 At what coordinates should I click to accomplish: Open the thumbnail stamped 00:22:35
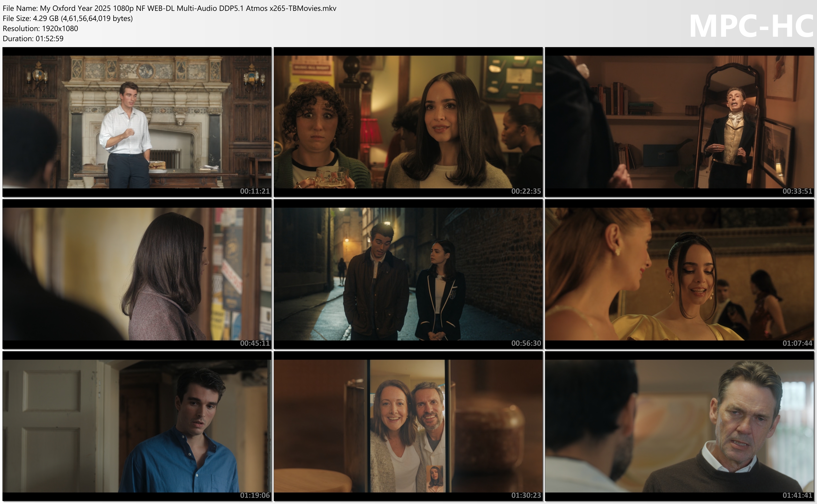click(x=408, y=122)
